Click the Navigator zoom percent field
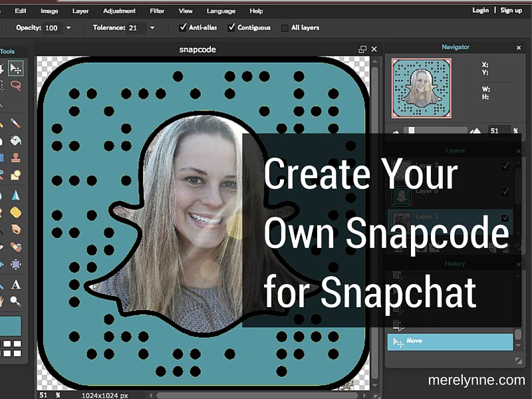This screenshot has height=399, width=532. coord(499,130)
